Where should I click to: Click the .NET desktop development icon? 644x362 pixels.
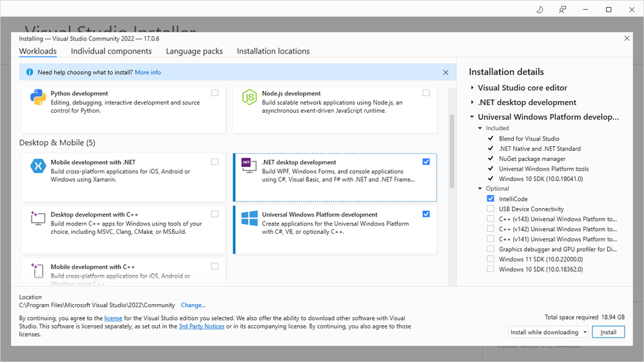tap(249, 165)
